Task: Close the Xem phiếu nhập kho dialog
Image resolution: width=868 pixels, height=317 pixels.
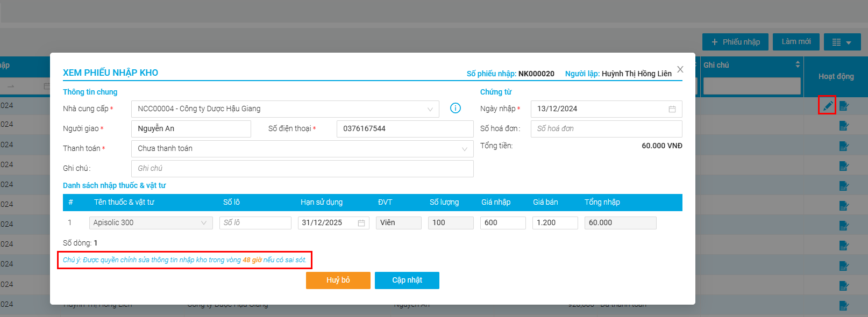Action: point(680,69)
